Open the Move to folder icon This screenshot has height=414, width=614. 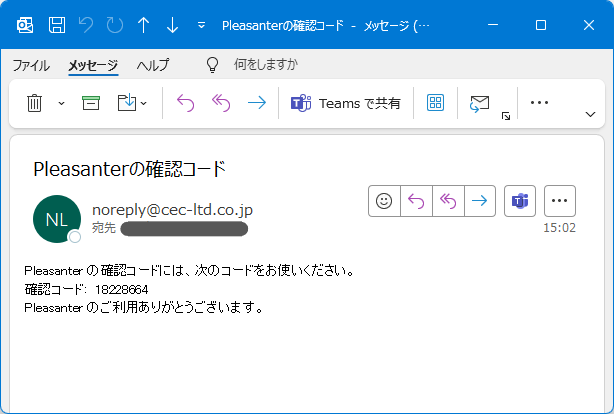pyautogui.click(x=127, y=103)
